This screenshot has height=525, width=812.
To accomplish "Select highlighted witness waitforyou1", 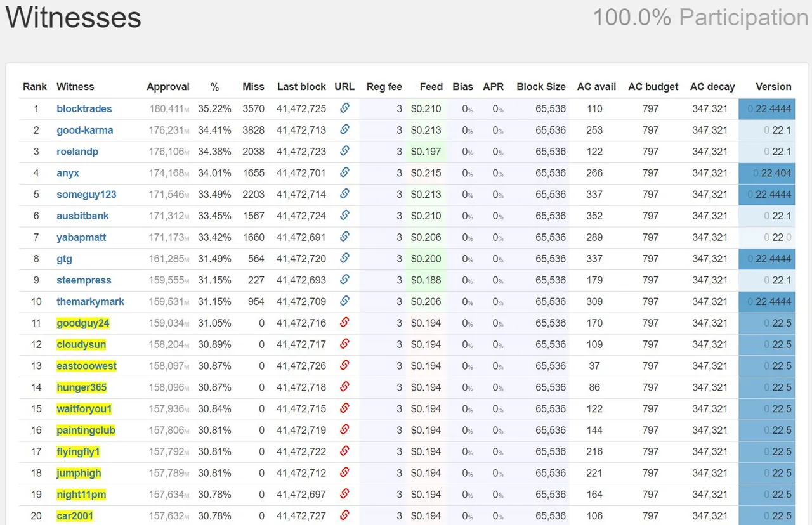I will point(84,409).
